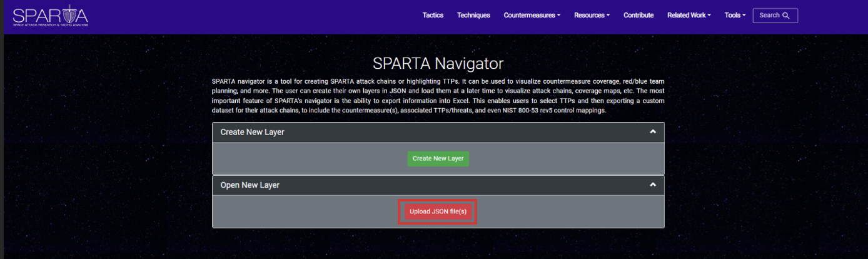Click the green Create New Layer button

(x=438, y=158)
